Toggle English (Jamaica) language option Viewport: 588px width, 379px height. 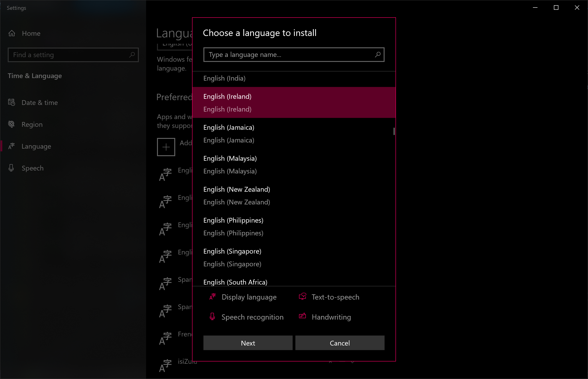[x=294, y=133]
